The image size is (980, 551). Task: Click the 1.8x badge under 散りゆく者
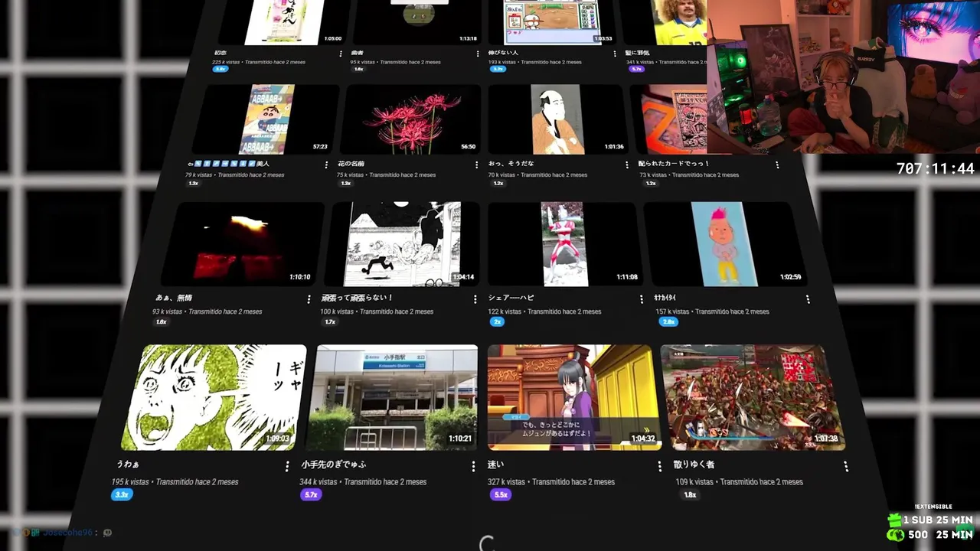coord(690,495)
